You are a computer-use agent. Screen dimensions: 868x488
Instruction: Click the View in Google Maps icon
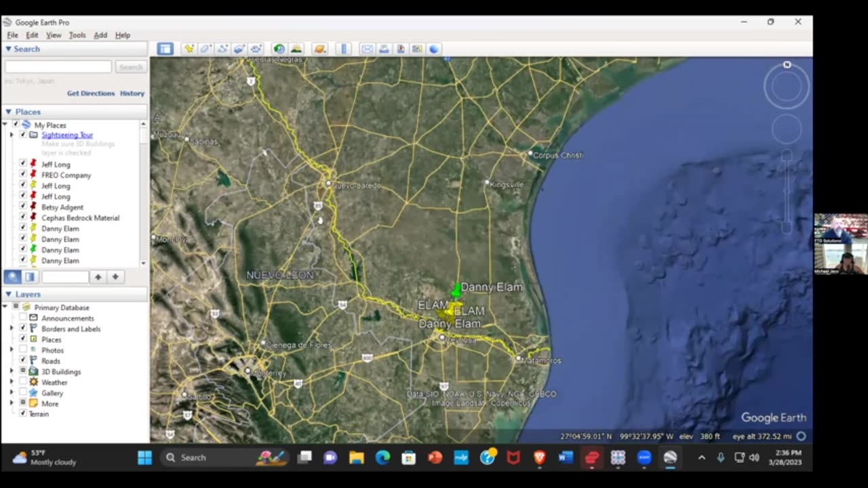click(x=417, y=49)
